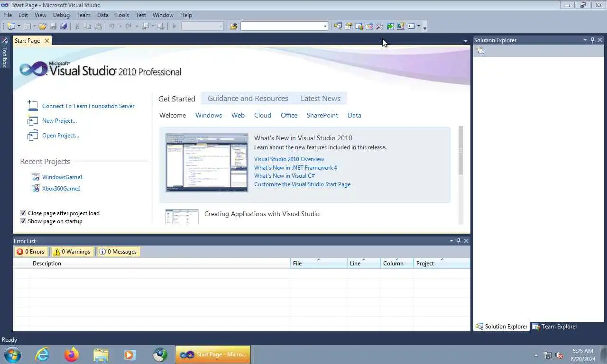Switch to the Team Explorer tab
Viewport: 607px width, 364px height.
pos(554,327)
